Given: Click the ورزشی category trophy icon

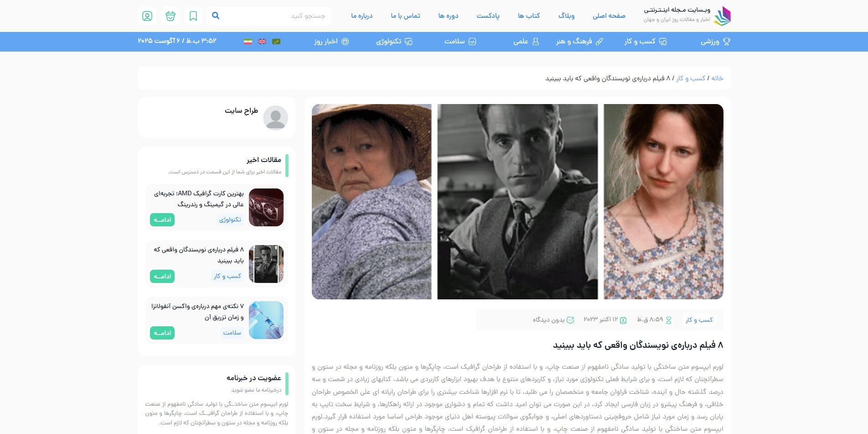Looking at the screenshot, I should coord(727,42).
